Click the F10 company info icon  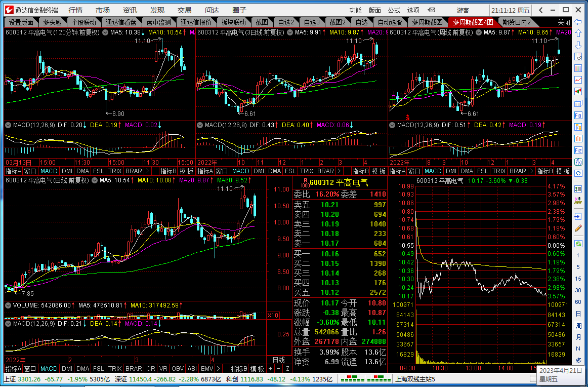coord(578,115)
